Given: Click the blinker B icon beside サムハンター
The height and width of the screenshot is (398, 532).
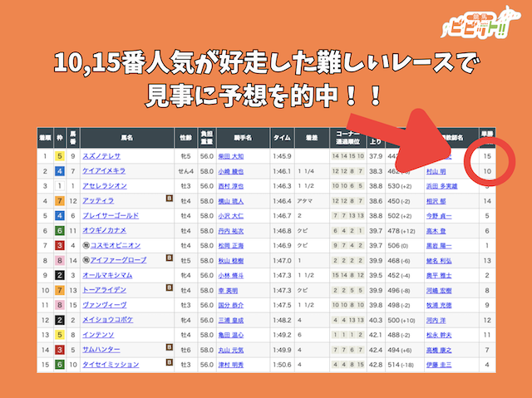Looking at the screenshot, I should tap(170, 347).
